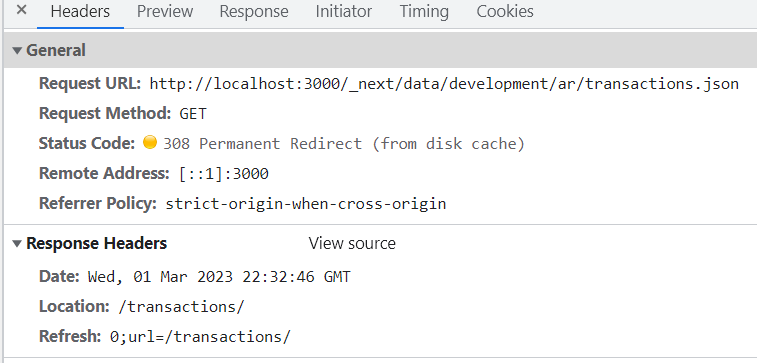Close the request details panel

(21, 10)
